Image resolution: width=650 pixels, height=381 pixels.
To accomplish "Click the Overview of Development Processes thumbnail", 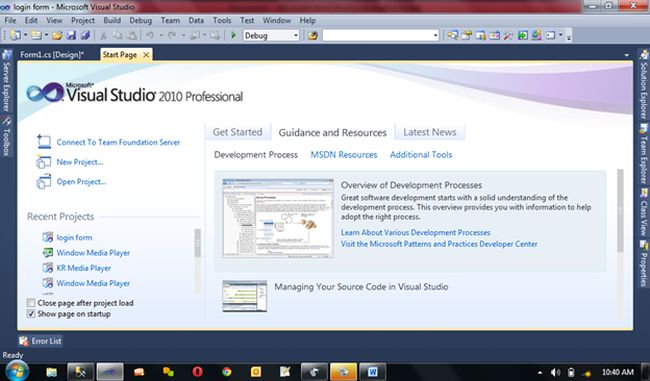I will pos(278,218).
